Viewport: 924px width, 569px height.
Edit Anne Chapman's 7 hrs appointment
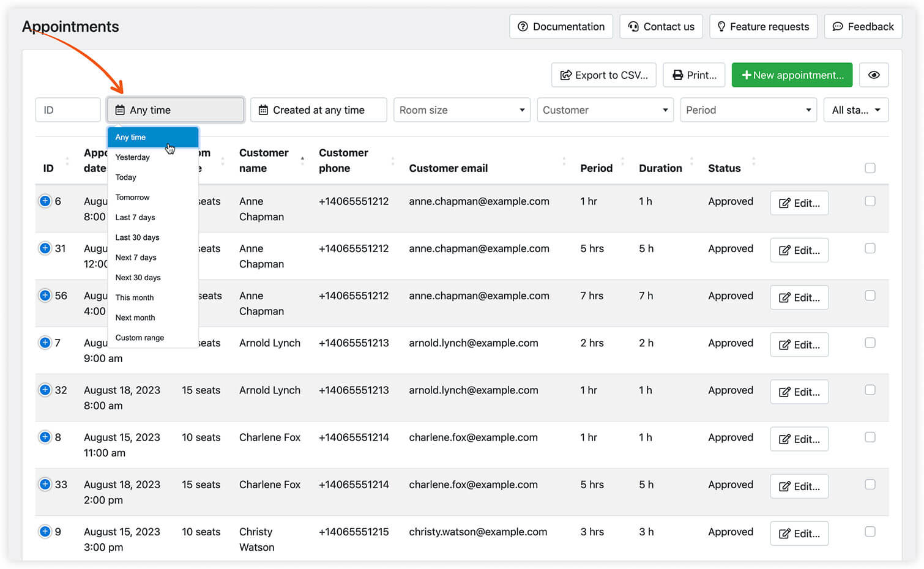coord(799,297)
